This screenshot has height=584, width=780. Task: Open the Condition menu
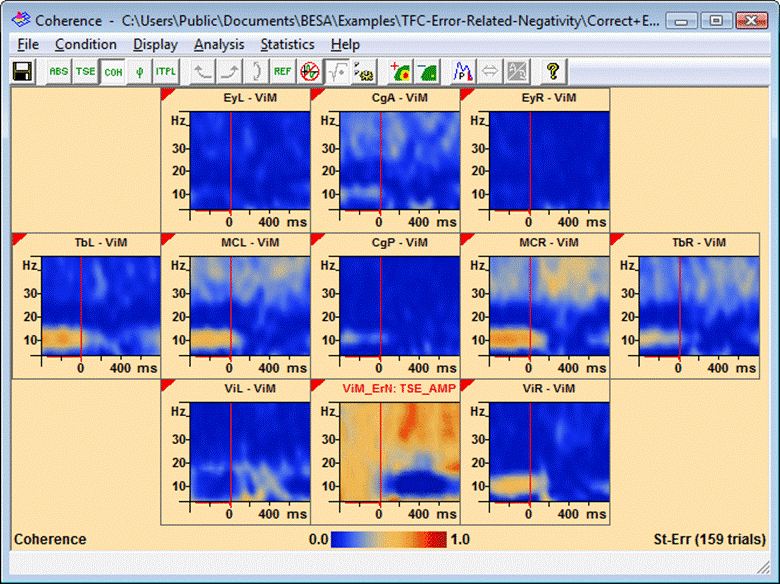point(86,44)
